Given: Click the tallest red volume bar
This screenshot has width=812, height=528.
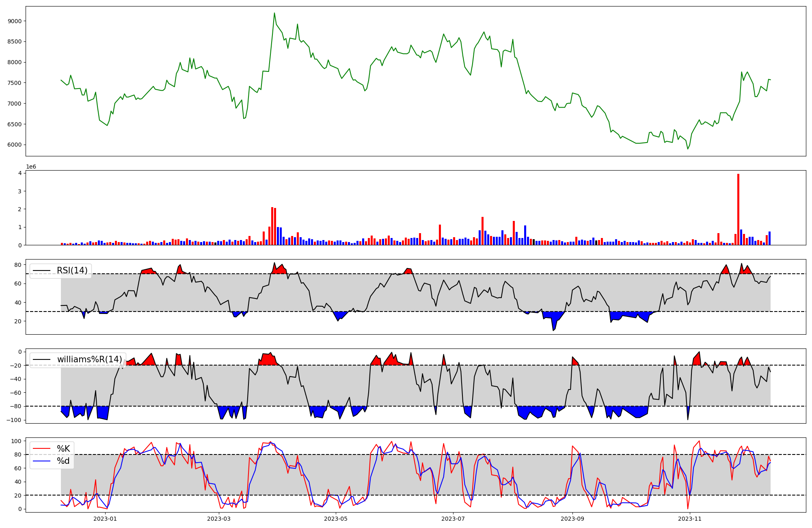Looking at the screenshot, I should point(738,210).
